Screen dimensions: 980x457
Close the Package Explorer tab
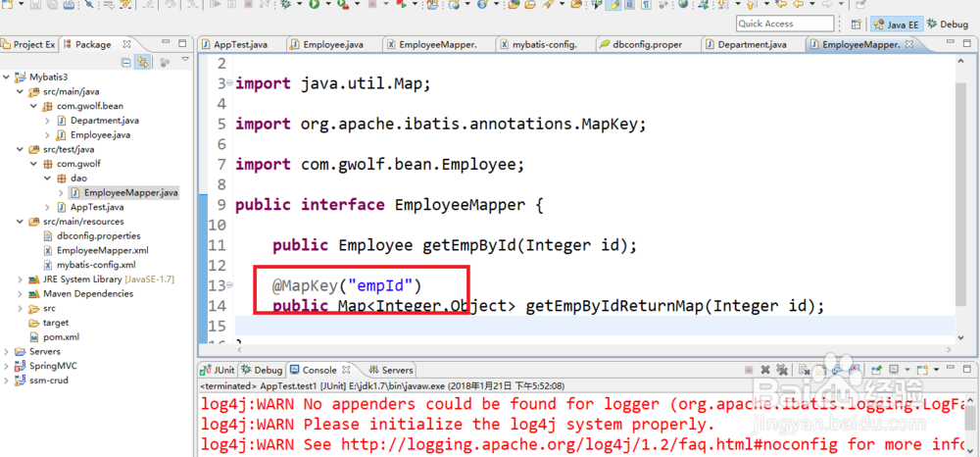click(x=126, y=44)
